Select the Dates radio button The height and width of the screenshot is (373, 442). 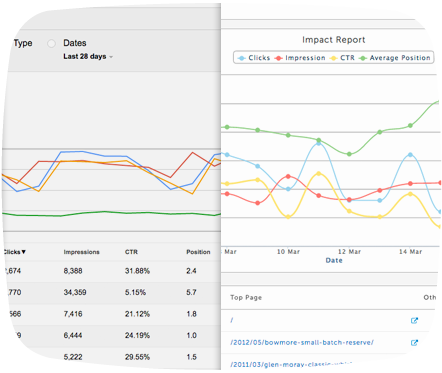click(x=51, y=44)
